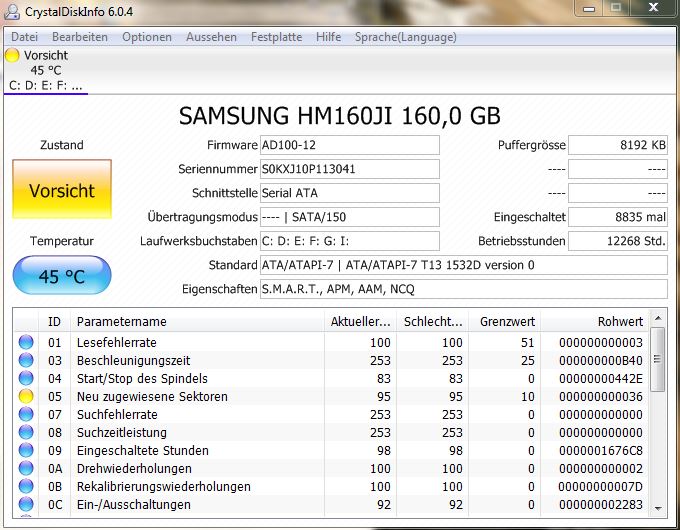680x530 pixels.
Task: Click blue status icon for Start/Stop des Spindels
Action: tap(26, 378)
